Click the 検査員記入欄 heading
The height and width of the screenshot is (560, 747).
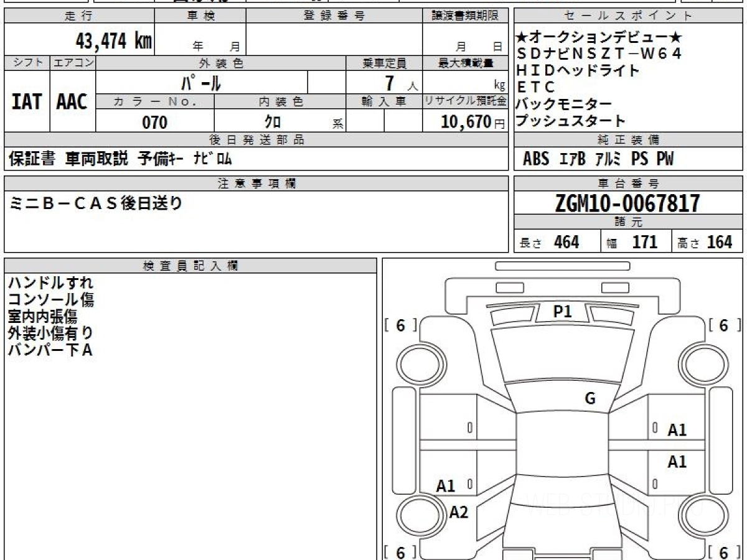click(x=190, y=266)
